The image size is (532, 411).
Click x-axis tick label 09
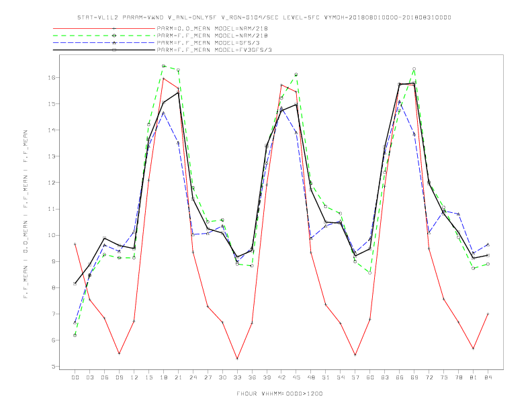pyautogui.click(x=119, y=377)
